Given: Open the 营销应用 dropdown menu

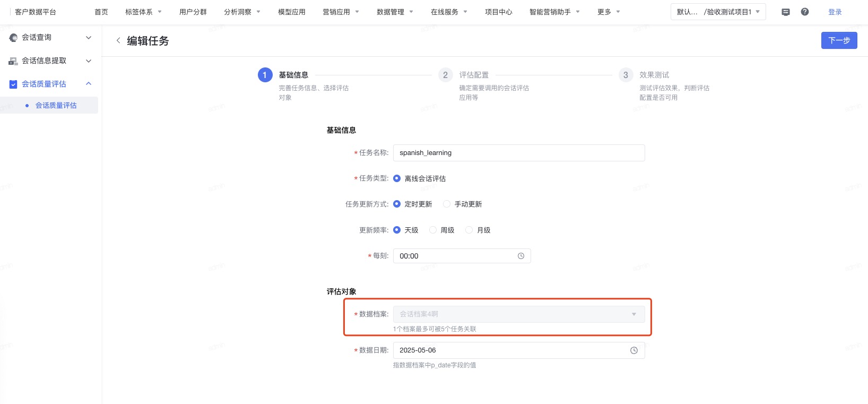Looking at the screenshot, I should [341, 12].
